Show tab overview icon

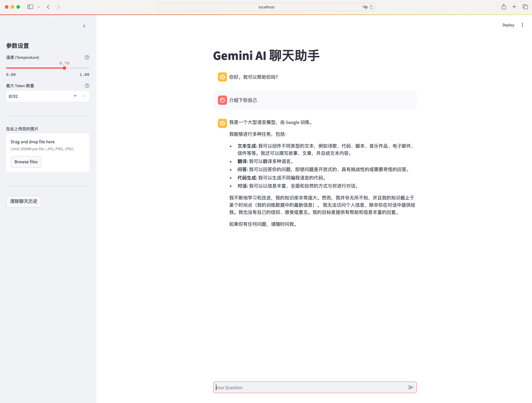525,7
